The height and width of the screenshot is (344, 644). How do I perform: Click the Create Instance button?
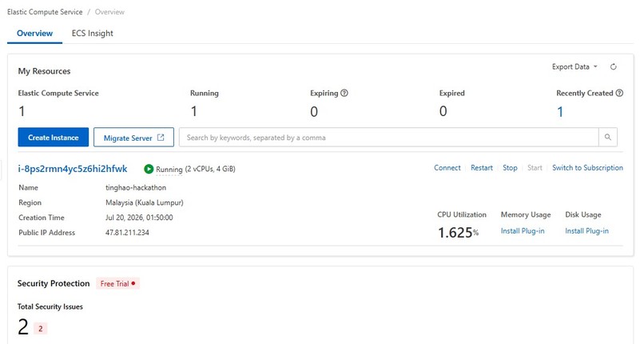[54, 138]
